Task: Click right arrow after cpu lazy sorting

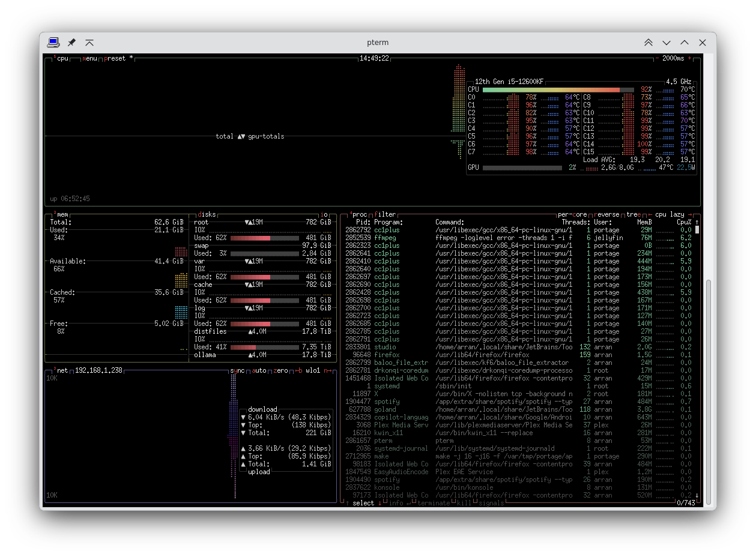Action: (x=690, y=214)
